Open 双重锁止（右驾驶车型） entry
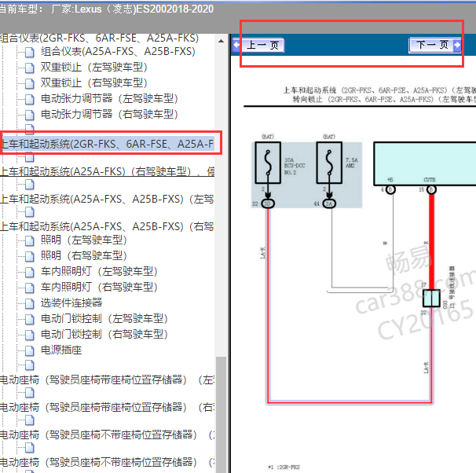This screenshot has height=473, width=476. (x=94, y=82)
